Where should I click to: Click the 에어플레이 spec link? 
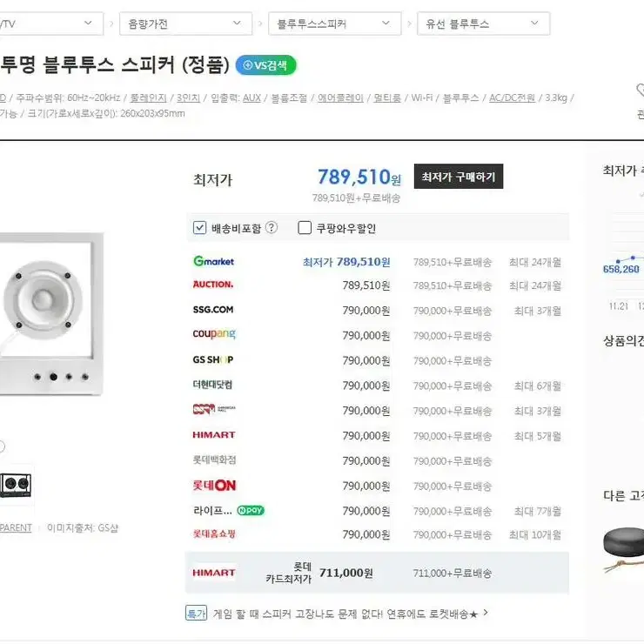[340, 97]
